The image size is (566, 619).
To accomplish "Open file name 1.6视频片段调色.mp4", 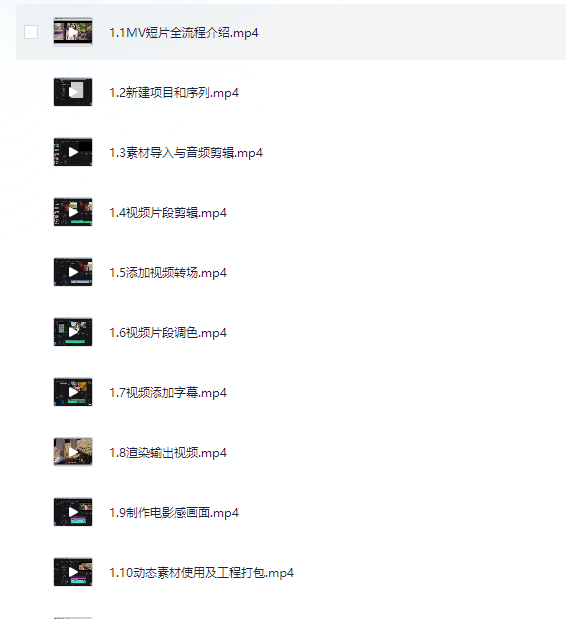I will tap(168, 333).
